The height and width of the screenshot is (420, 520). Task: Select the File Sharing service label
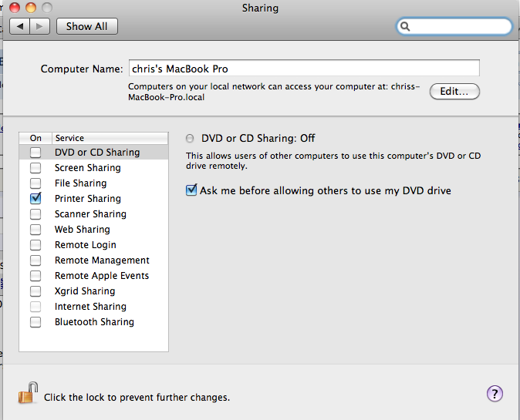coord(80,183)
